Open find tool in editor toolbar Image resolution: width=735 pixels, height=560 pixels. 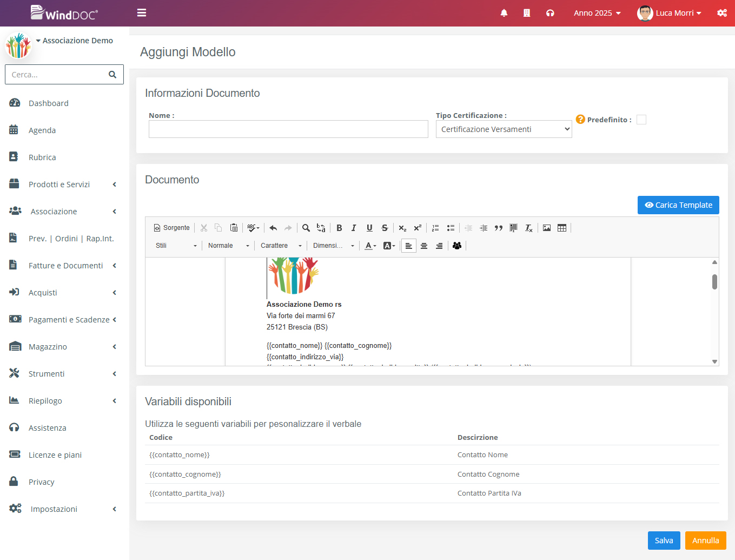306,228
